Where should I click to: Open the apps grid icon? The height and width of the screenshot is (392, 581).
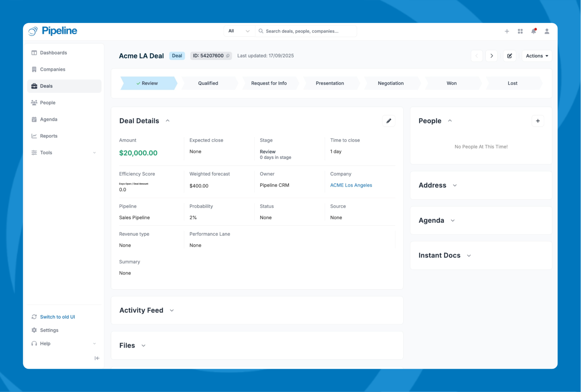[x=520, y=31]
